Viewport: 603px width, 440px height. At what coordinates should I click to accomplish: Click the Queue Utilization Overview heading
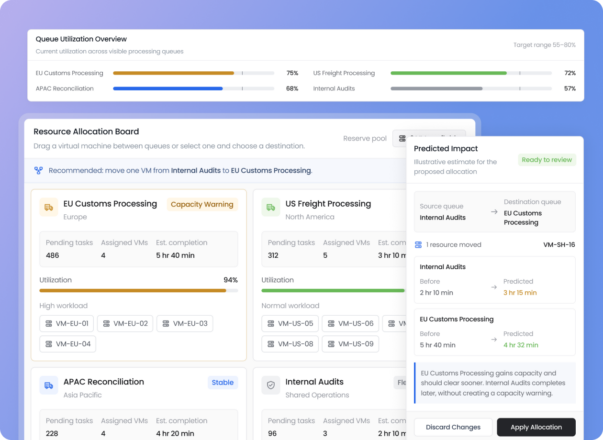81,39
